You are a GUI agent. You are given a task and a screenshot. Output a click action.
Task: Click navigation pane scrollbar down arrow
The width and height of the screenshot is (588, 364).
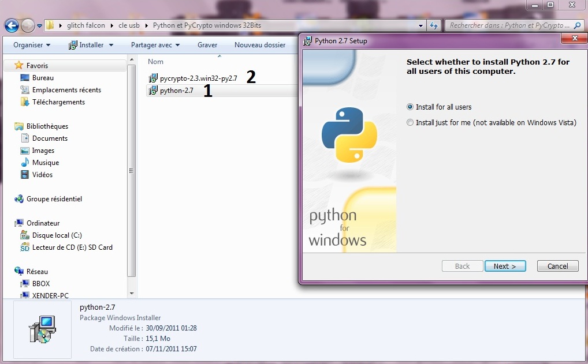131,294
